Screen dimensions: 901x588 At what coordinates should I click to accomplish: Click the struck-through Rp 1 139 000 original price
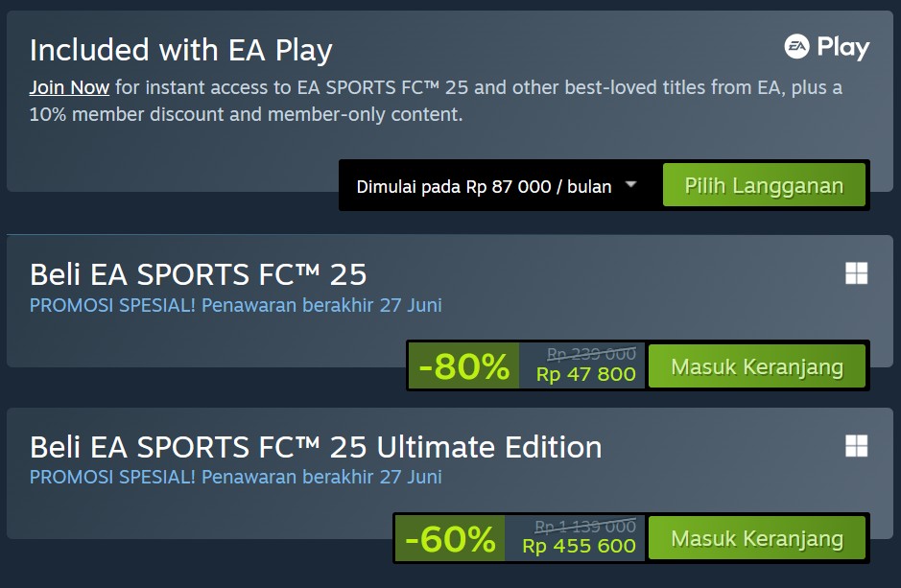click(585, 527)
